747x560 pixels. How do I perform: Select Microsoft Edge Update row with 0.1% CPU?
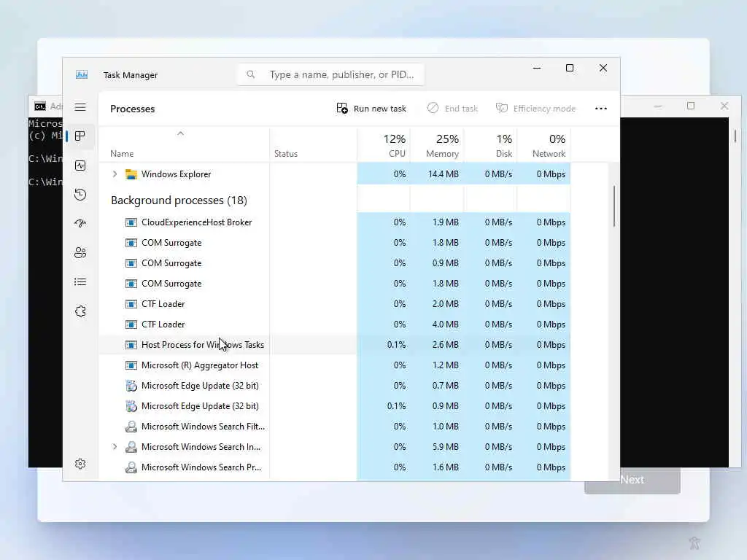pos(334,406)
